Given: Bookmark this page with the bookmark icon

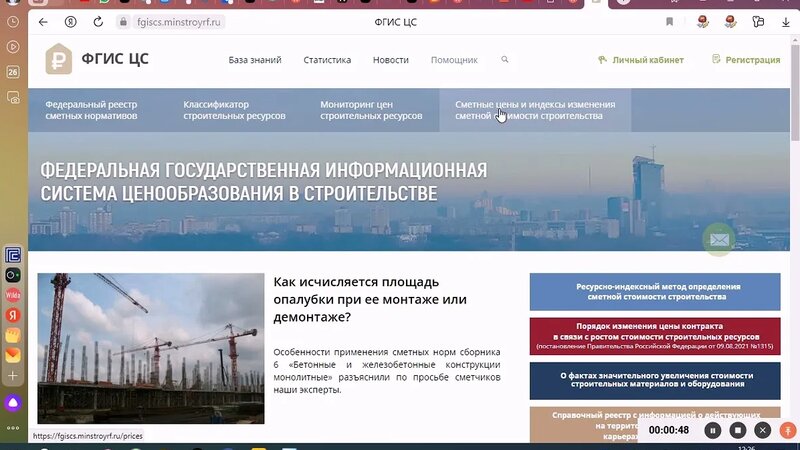Looking at the screenshot, I should click(x=669, y=21).
